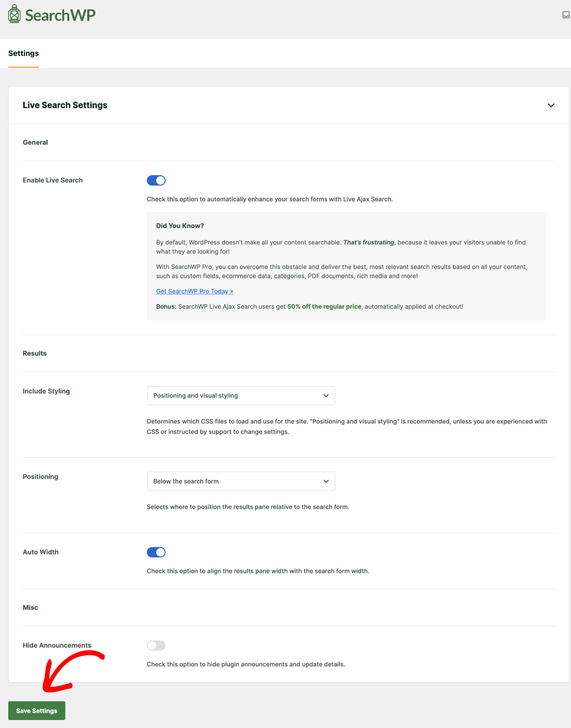Toggle the Auto Width switch
This screenshot has width=571, height=728.
click(x=156, y=552)
